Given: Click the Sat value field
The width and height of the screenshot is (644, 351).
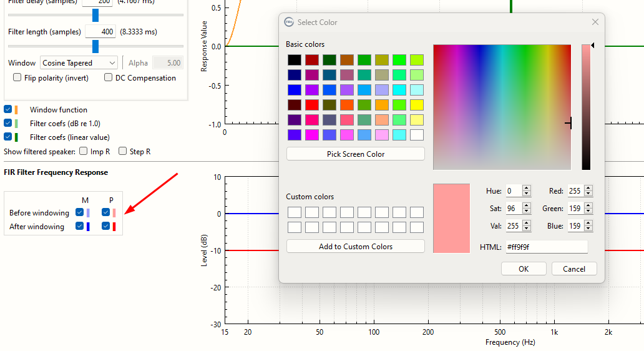Looking at the screenshot, I should [514, 209].
